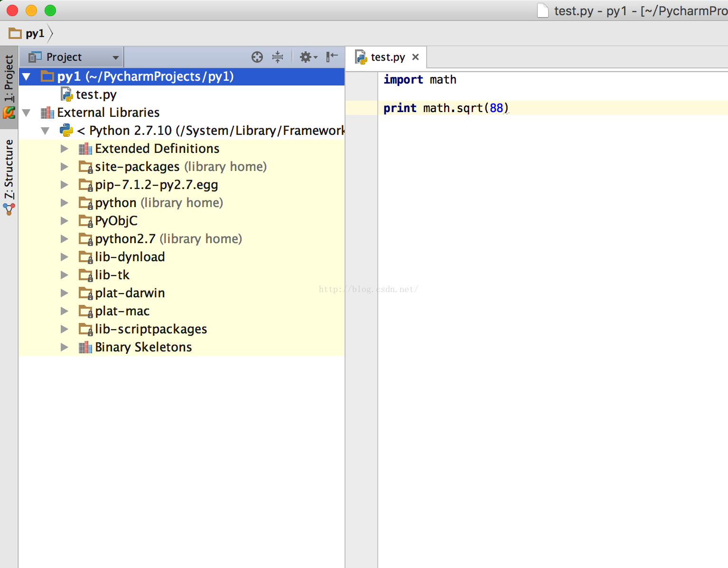Click the scroll-from-source crosshair icon

[257, 57]
